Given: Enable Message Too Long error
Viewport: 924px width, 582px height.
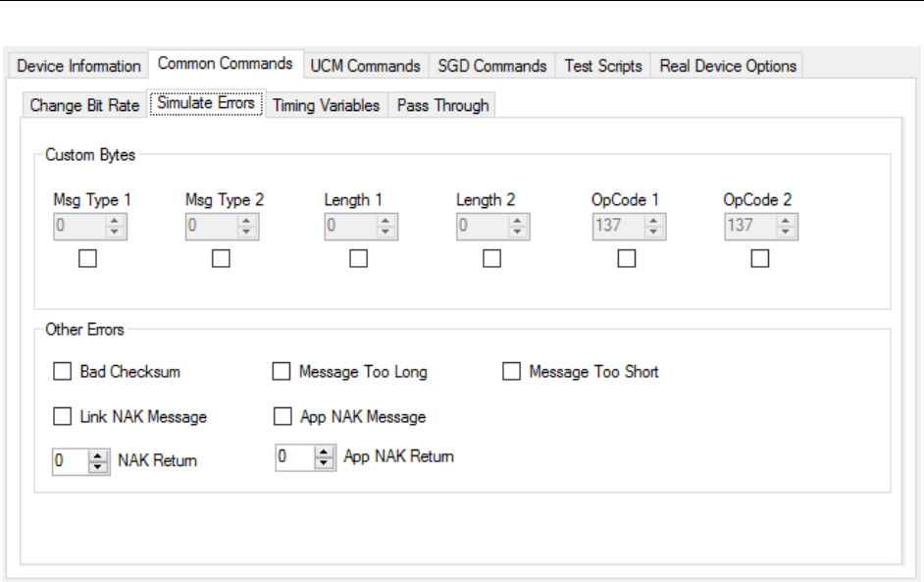Looking at the screenshot, I should tap(282, 372).
